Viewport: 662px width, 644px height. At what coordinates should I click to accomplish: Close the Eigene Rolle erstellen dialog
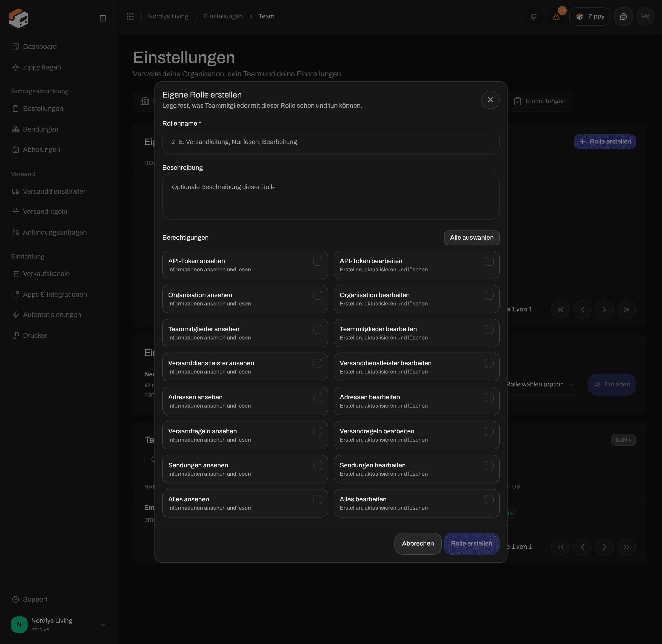[x=490, y=100]
